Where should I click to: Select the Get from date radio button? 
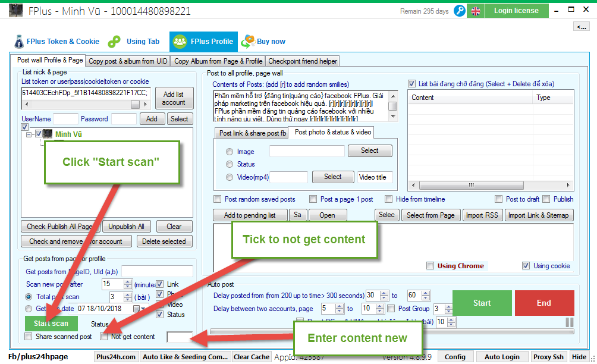tap(29, 309)
